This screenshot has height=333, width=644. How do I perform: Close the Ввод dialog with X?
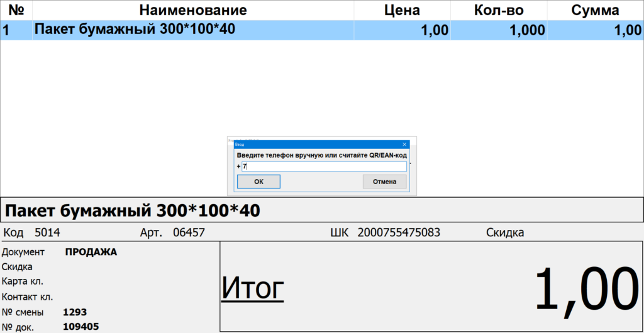point(404,145)
